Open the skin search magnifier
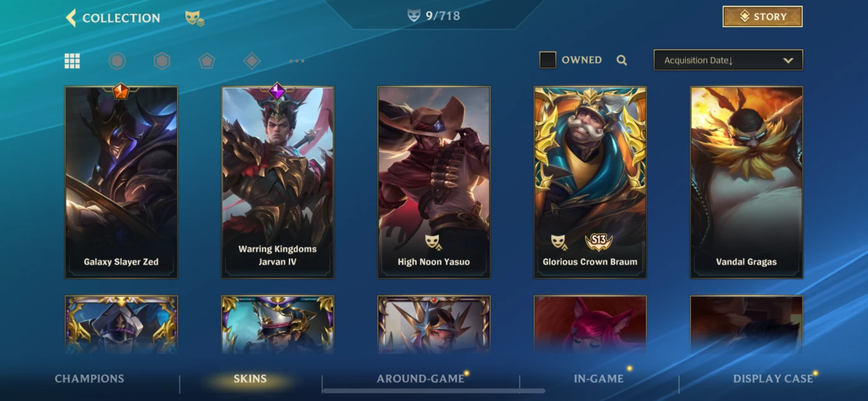 click(622, 60)
